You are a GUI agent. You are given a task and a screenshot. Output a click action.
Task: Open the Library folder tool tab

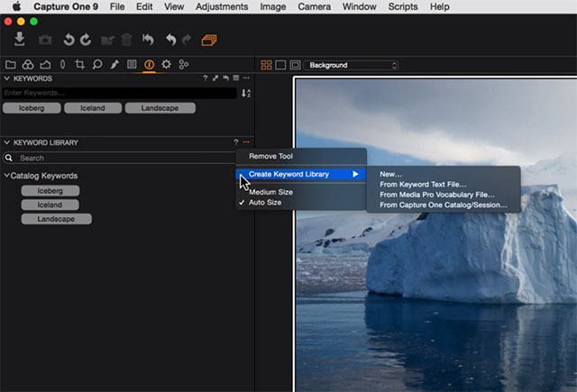11,65
